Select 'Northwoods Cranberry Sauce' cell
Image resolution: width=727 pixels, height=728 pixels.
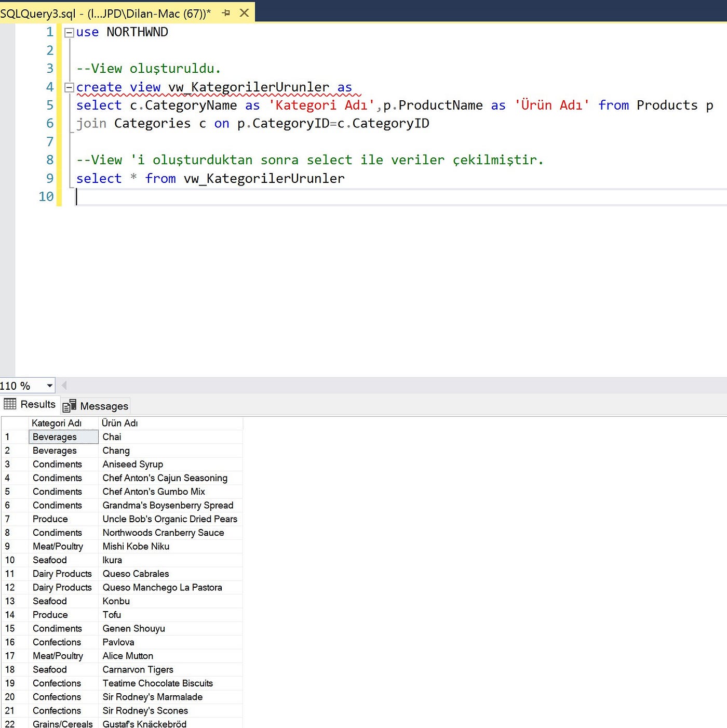pyautogui.click(x=170, y=533)
